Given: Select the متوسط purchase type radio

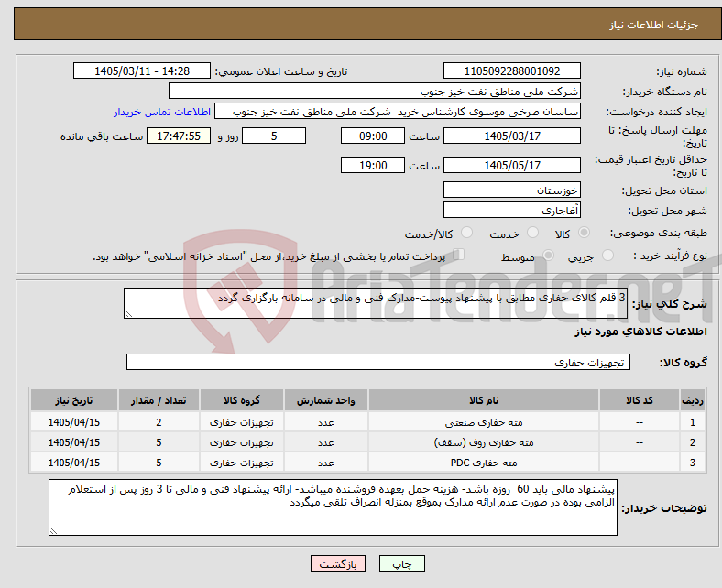Looking at the screenshot, I should pyautogui.click(x=548, y=256).
